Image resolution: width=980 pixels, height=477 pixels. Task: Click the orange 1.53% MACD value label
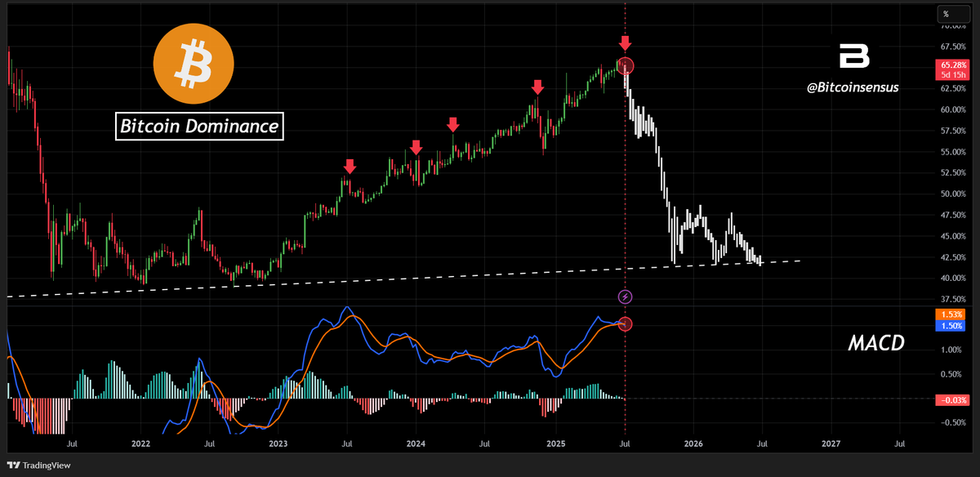click(x=950, y=313)
